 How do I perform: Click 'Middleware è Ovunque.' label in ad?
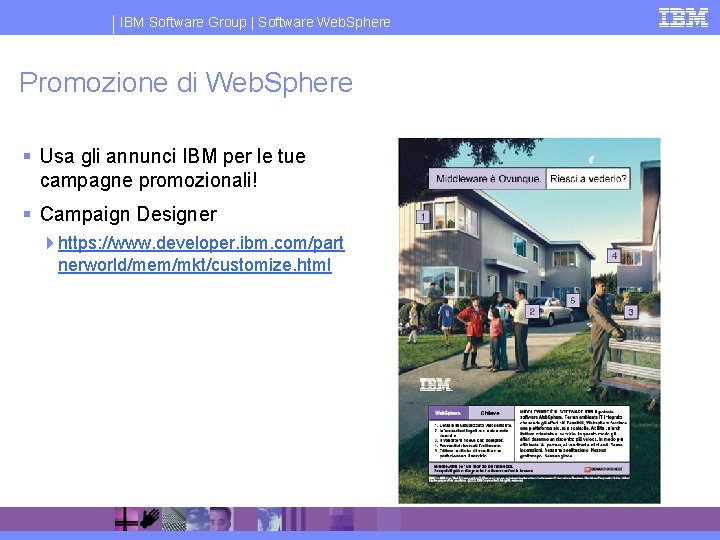(x=488, y=179)
